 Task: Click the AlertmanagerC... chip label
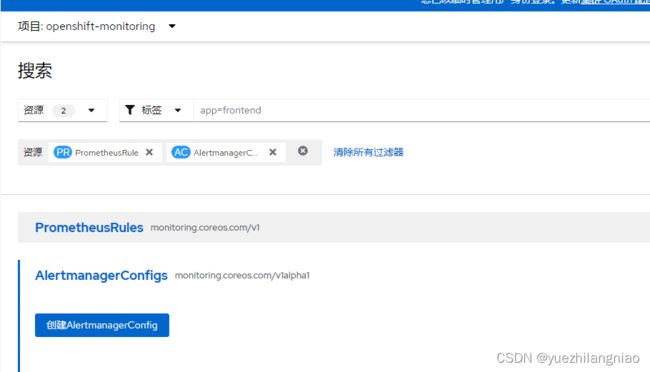pos(225,153)
